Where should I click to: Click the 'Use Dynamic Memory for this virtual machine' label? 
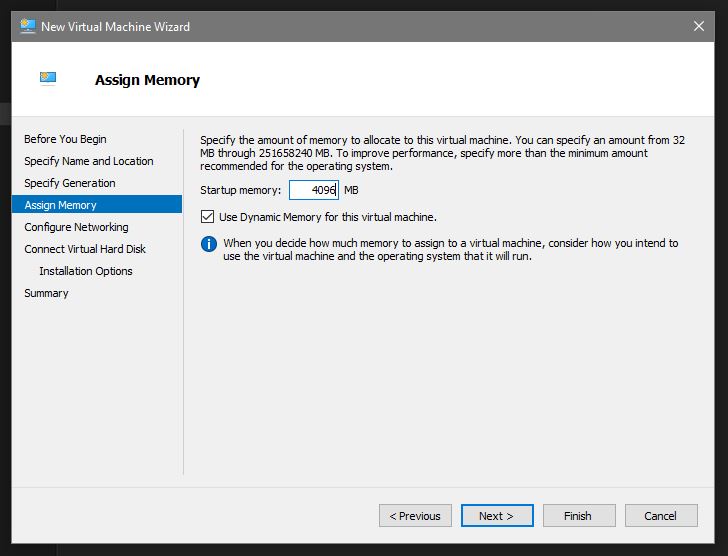[x=327, y=217]
